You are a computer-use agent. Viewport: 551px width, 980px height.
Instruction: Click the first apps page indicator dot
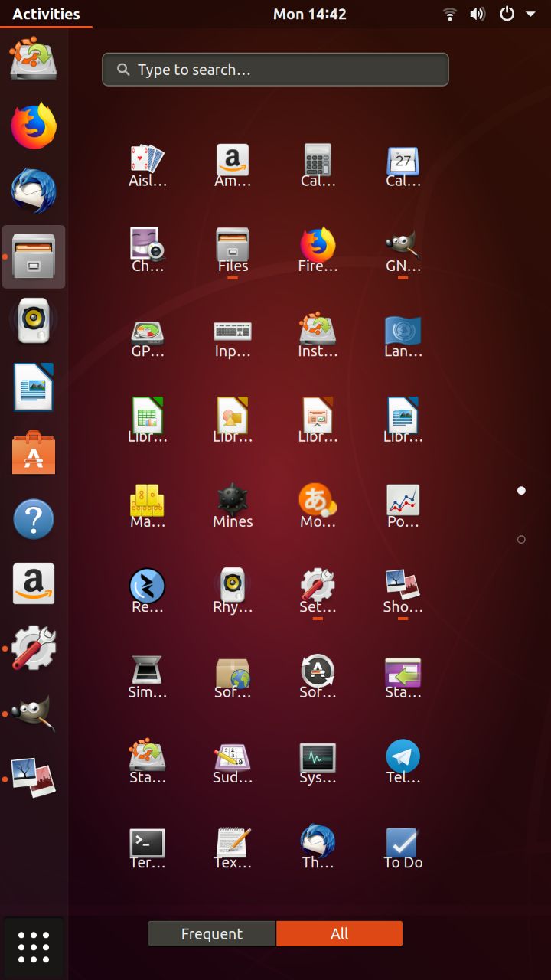coord(521,490)
